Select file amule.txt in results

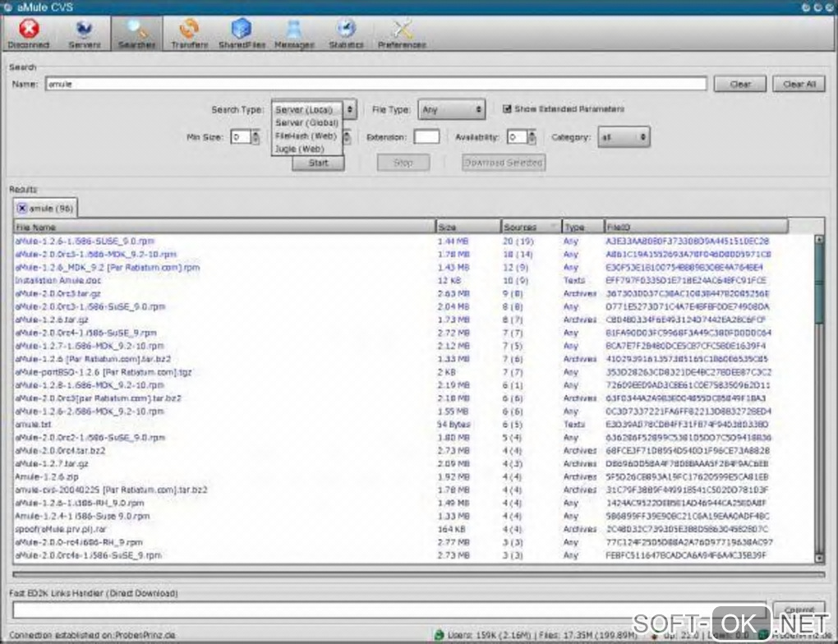coord(33,425)
